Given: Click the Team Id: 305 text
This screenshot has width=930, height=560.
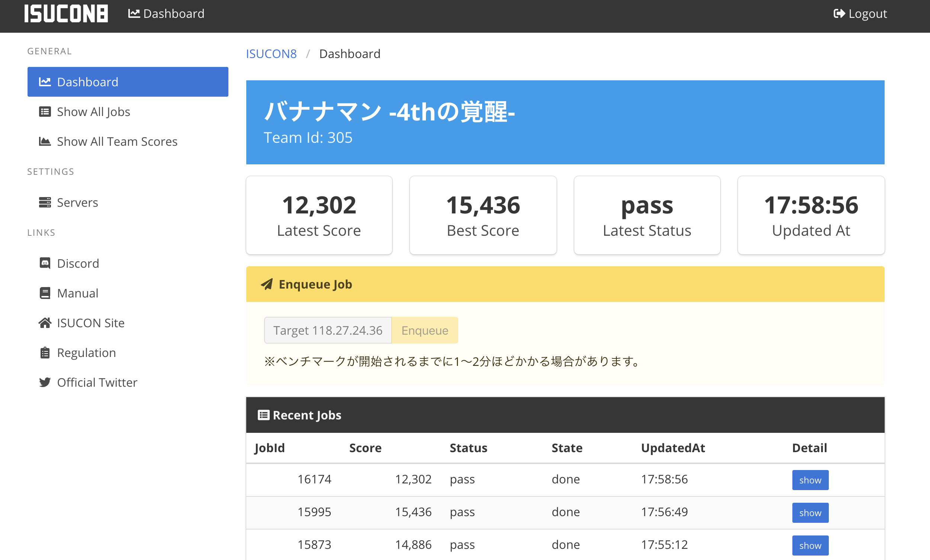Looking at the screenshot, I should (x=308, y=138).
